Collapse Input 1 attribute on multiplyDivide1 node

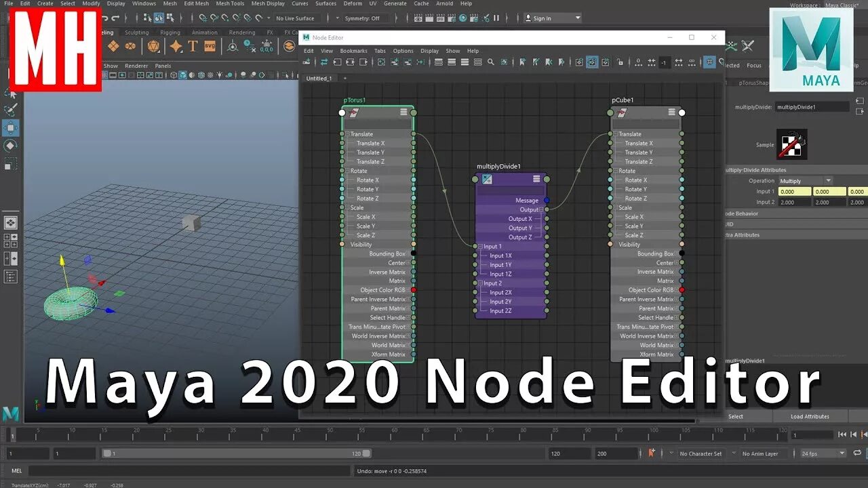click(x=480, y=247)
